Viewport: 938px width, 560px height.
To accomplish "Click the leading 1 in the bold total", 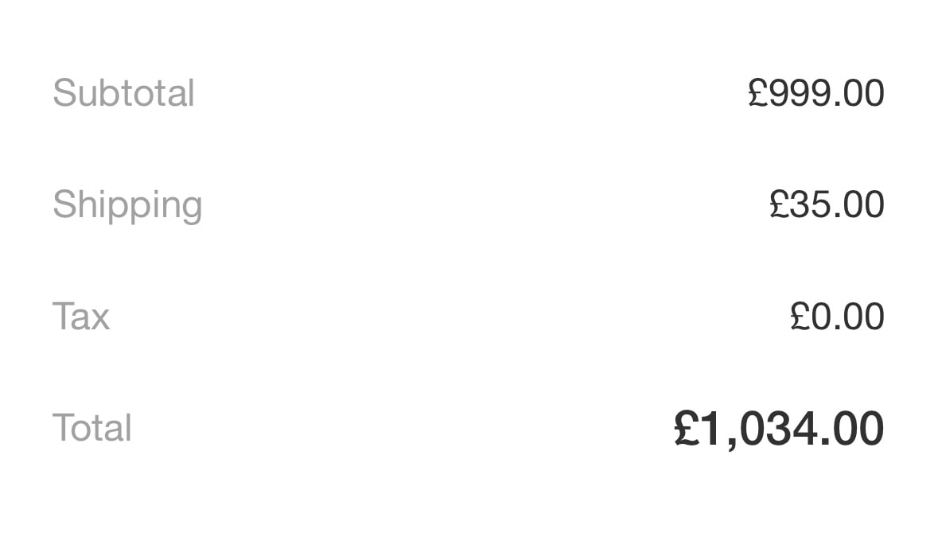I will 714,428.
